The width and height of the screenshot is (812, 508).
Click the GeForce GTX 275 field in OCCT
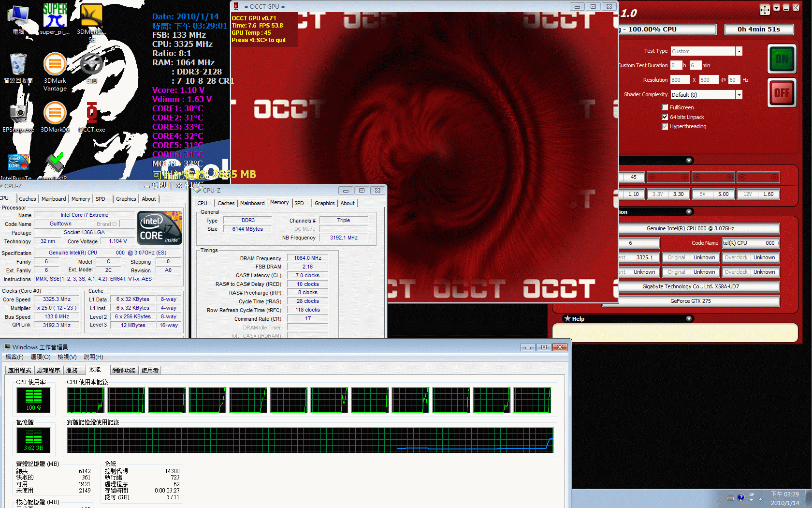[x=690, y=301]
